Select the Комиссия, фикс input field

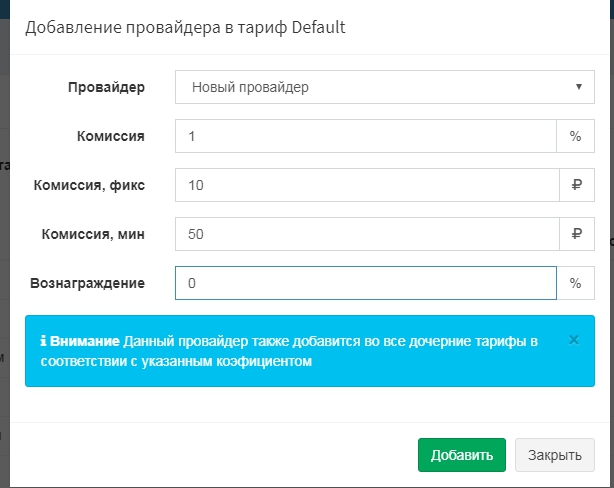(x=365, y=185)
